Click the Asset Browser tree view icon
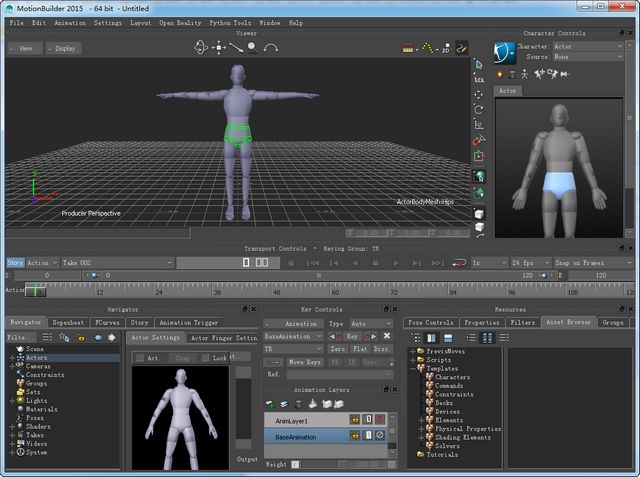640x477 pixels. pos(416,337)
